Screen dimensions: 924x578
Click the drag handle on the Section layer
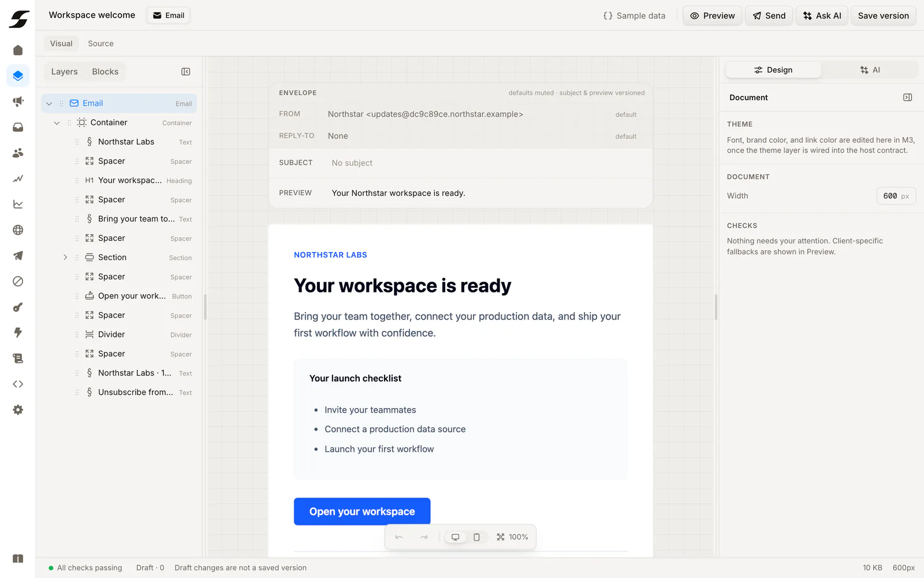click(x=77, y=258)
